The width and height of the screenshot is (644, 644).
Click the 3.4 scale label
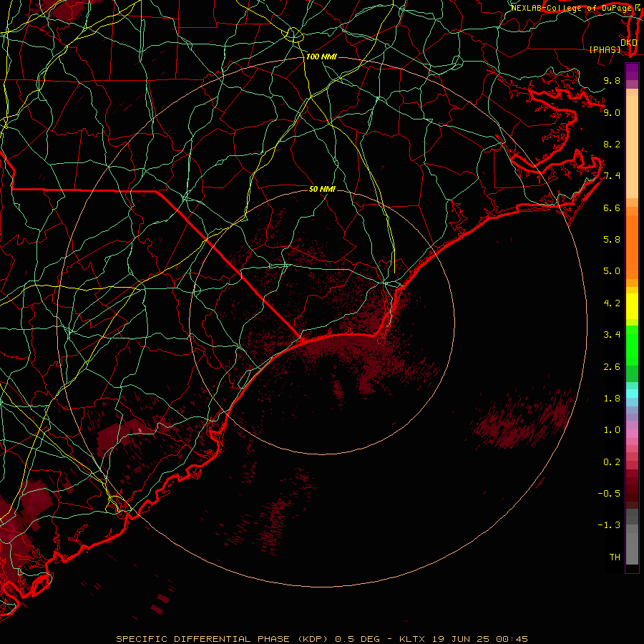612,335
